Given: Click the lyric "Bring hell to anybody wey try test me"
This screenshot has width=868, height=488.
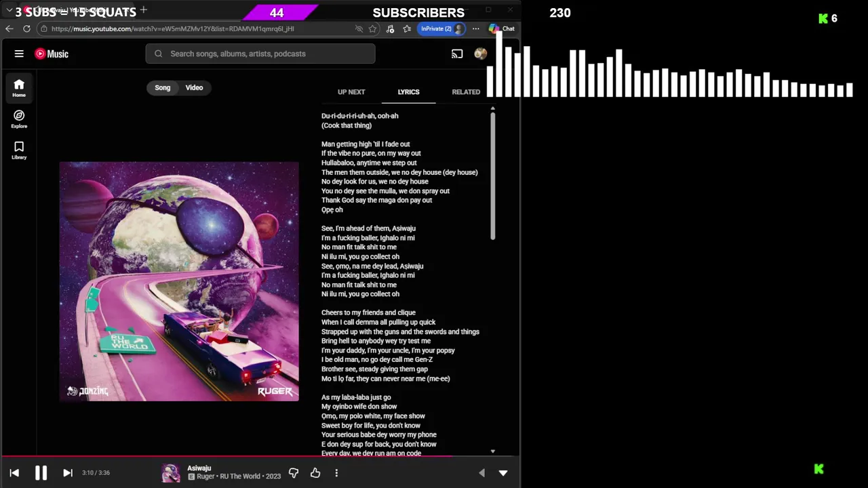Looking at the screenshot, I should (x=376, y=341).
